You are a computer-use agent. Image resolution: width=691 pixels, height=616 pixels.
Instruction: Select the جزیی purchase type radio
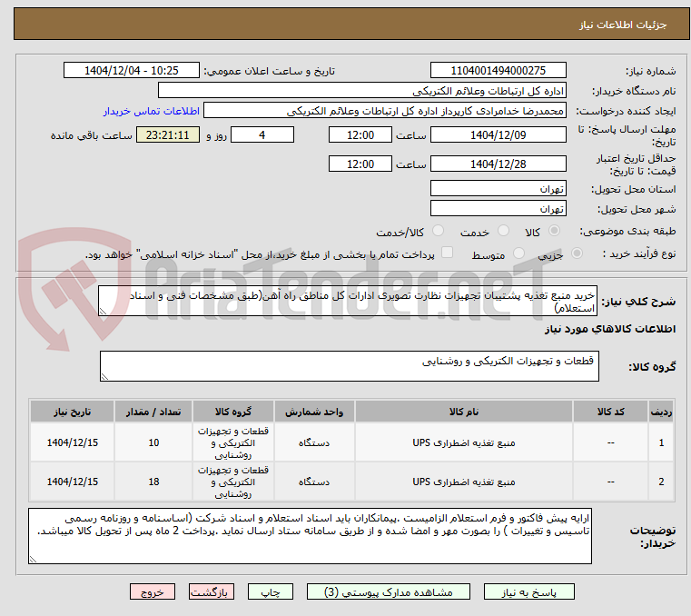[x=577, y=253]
